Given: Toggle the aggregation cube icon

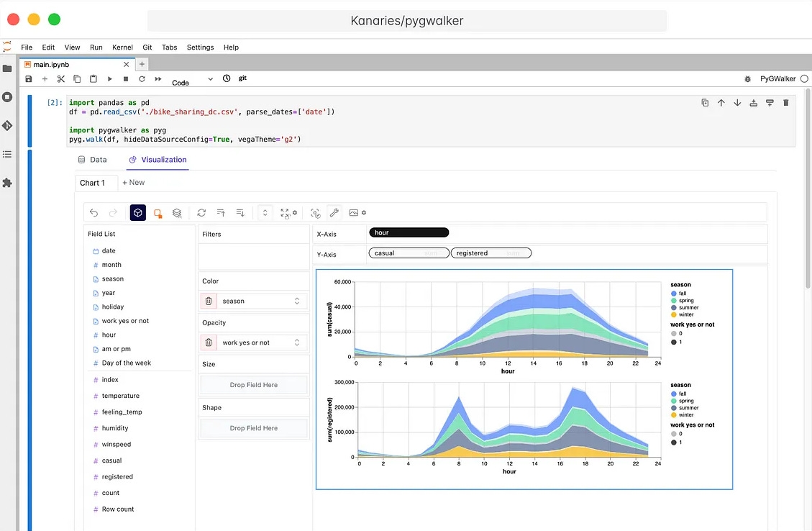Looking at the screenshot, I should [x=138, y=213].
